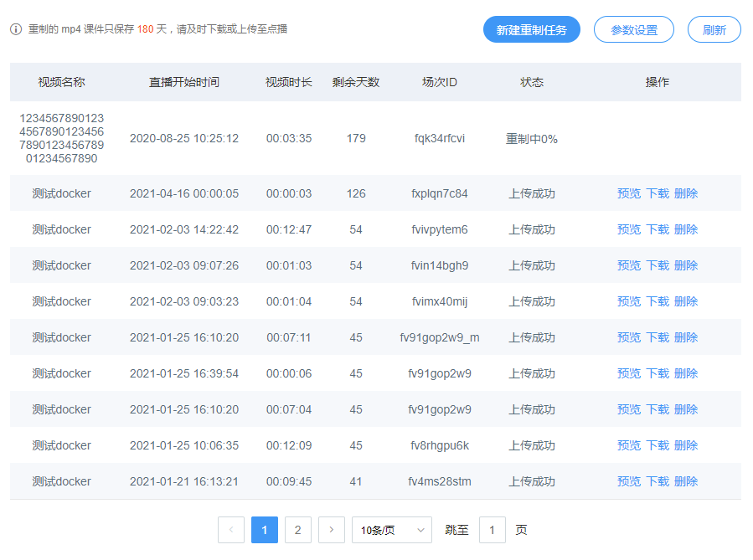Select page 2 in pagination
Viewport: 753px width, 560px height.
tap(297, 530)
